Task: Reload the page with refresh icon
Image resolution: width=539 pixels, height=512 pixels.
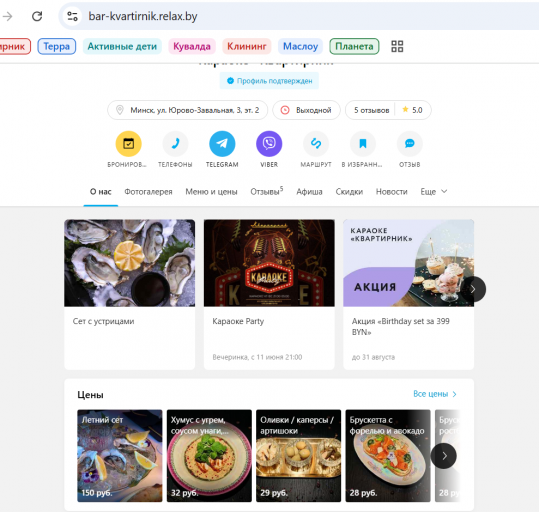Action: 37,16
